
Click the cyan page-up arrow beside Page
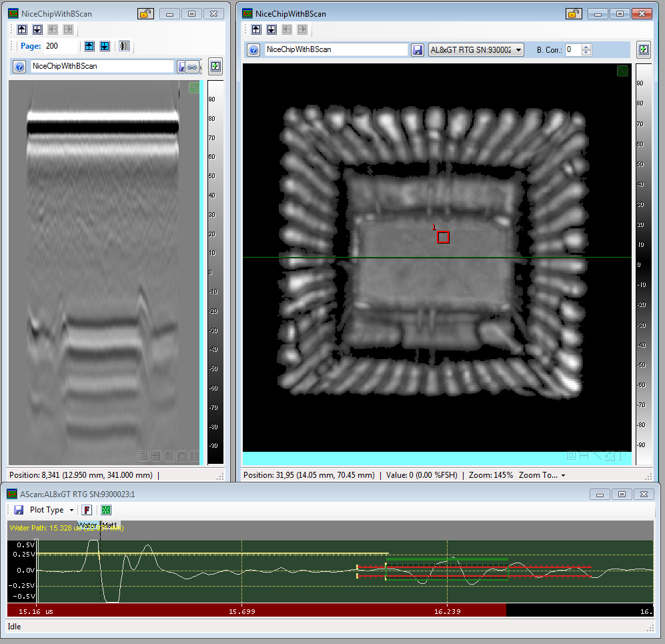pos(89,46)
